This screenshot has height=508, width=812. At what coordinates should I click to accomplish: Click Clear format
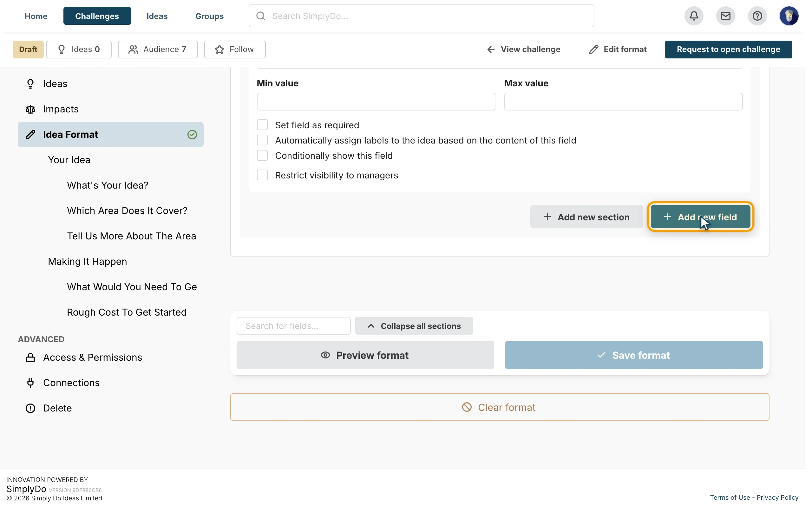500,407
